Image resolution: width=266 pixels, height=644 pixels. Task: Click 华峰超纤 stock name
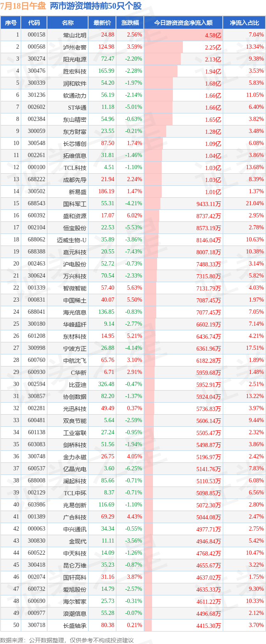[x=75, y=324]
